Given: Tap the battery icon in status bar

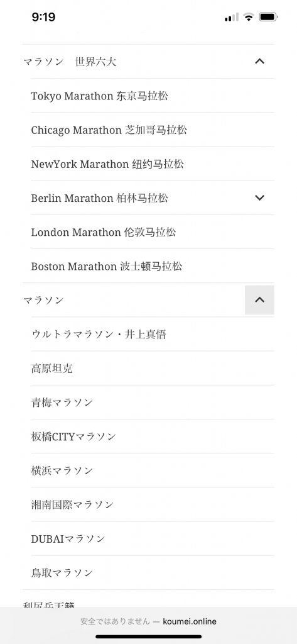Looking at the screenshot, I should click(x=269, y=17).
